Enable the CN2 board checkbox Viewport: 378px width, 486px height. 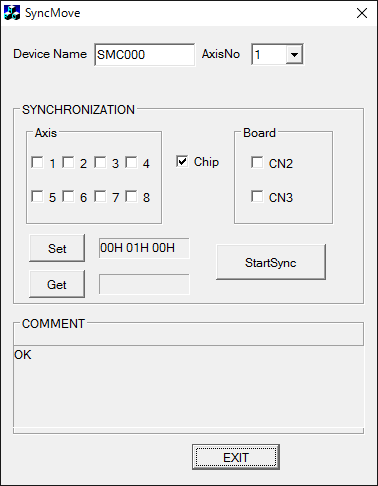coord(257,163)
